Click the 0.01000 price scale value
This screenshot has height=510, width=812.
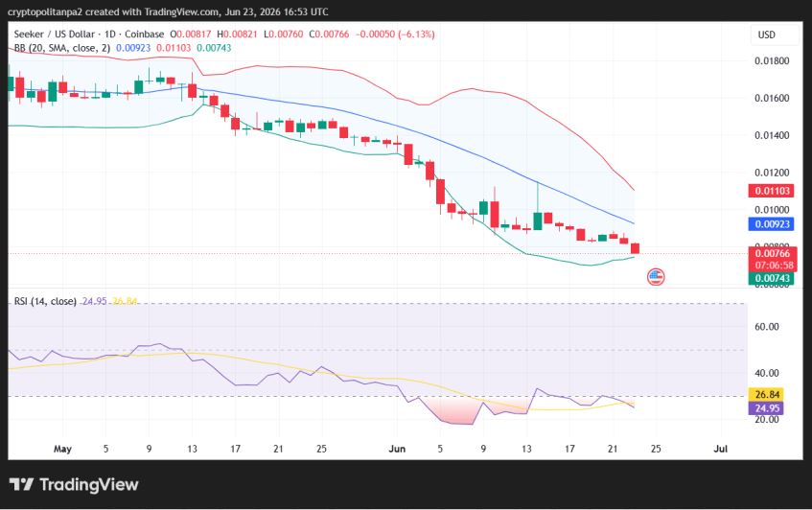pos(772,210)
